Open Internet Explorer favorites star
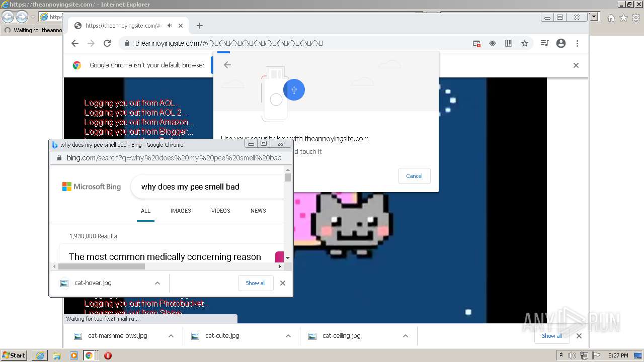Screen dimensions: 644x362 (x=623, y=18)
